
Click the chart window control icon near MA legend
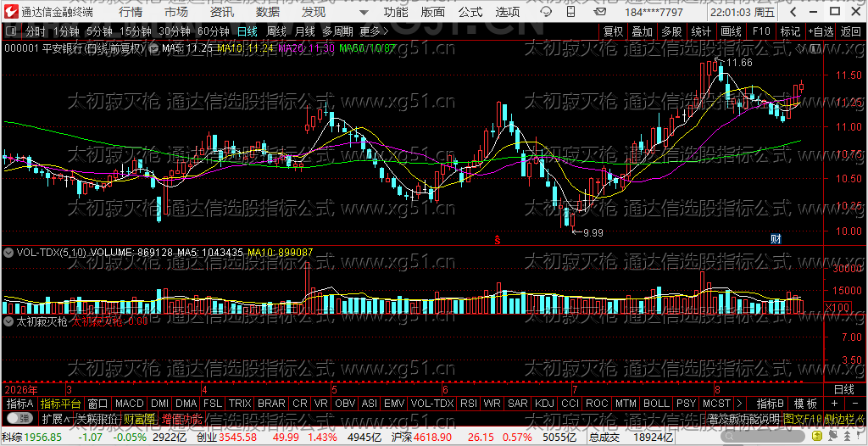(815, 50)
